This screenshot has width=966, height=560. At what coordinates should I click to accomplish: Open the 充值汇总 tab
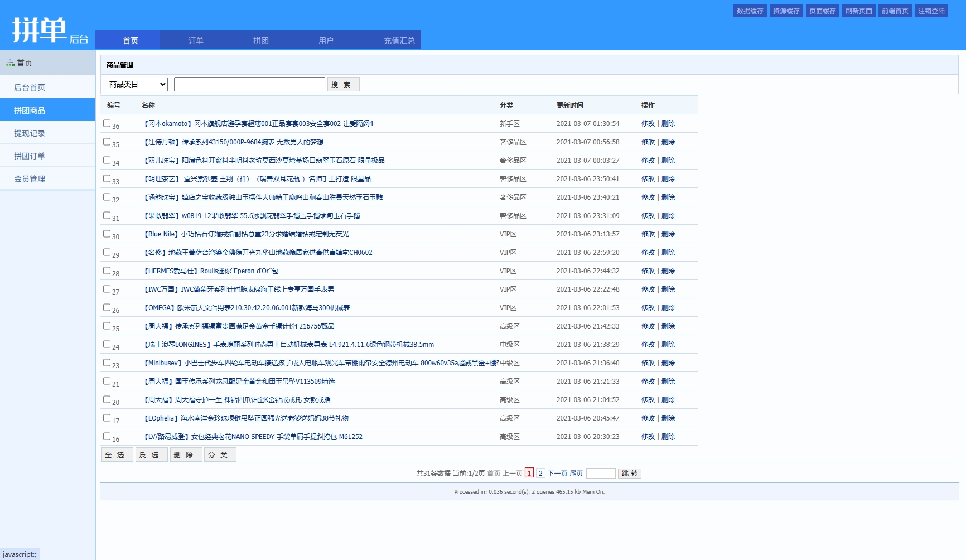point(399,40)
